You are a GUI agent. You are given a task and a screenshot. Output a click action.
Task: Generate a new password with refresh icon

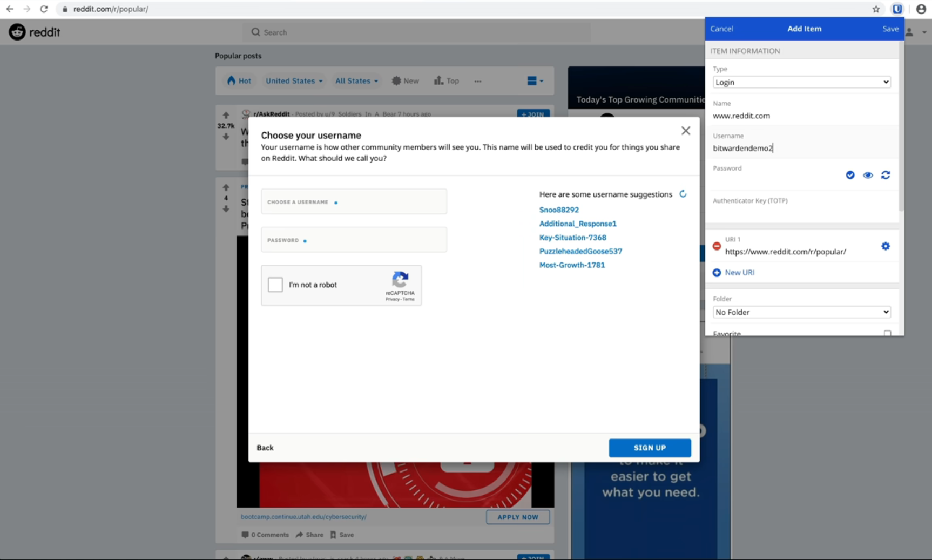coord(886,175)
